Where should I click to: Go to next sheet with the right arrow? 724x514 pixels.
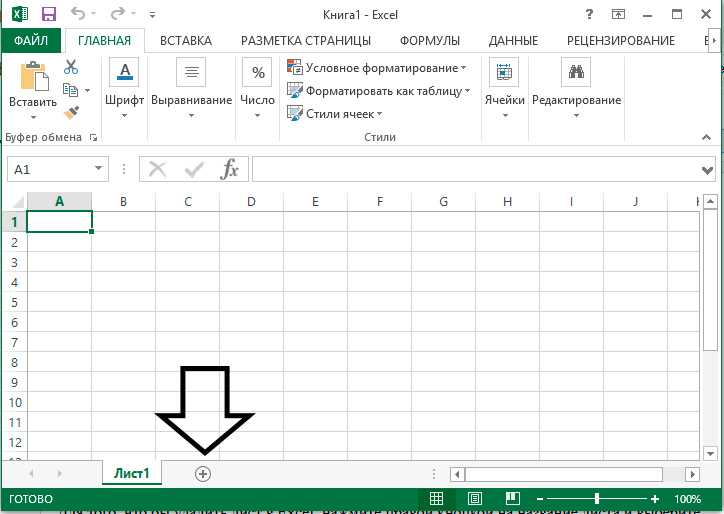pyautogui.click(x=59, y=473)
